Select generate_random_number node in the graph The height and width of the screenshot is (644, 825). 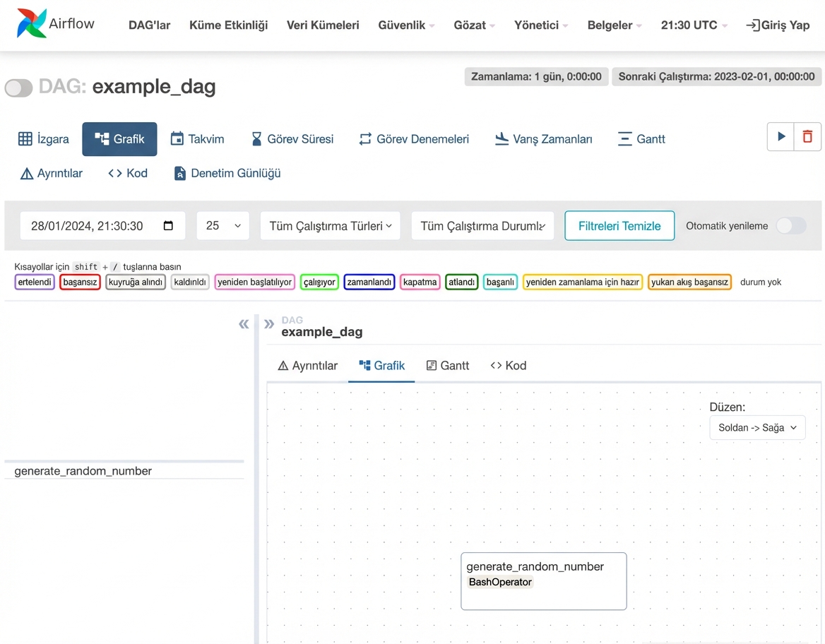pos(543,580)
